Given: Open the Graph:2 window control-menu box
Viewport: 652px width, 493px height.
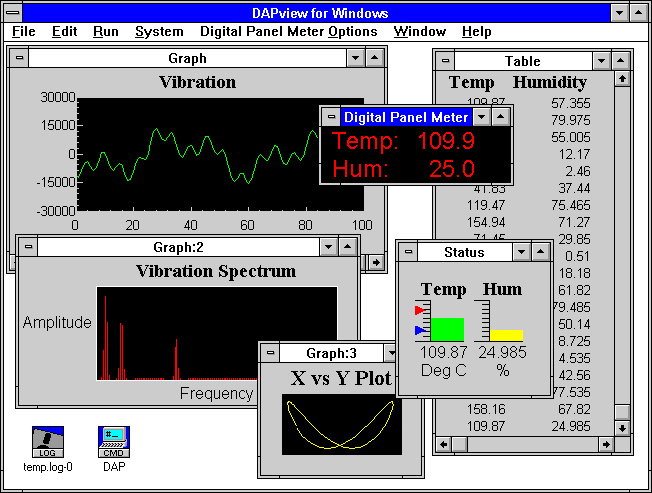Looking at the screenshot, I should [x=27, y=246].
